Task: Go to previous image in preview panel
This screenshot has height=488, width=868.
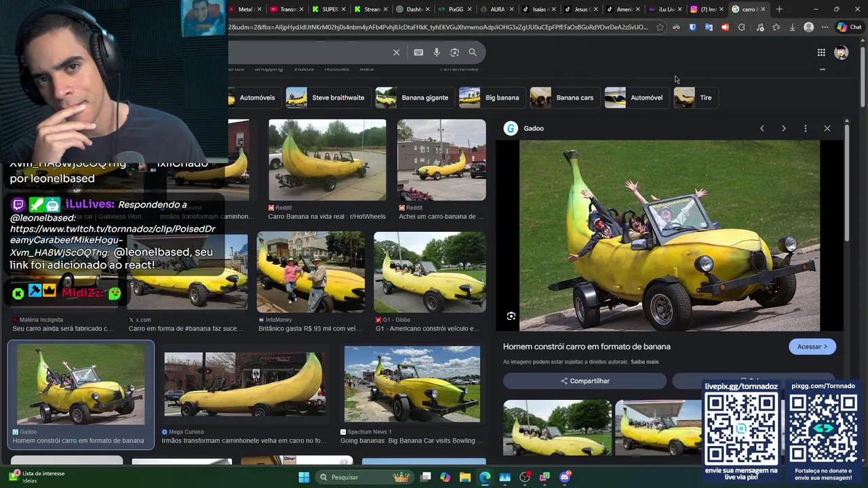Action: 762,128
